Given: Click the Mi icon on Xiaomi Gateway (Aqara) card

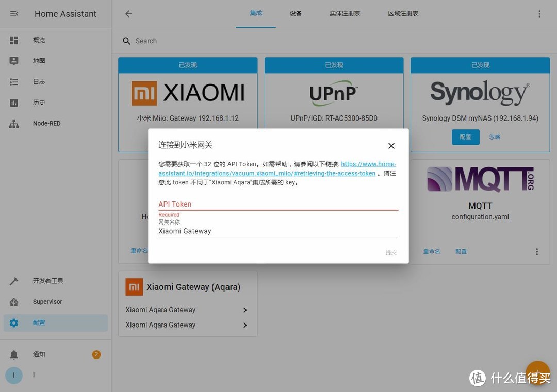Looking at the screenshot, I should 134,287.
